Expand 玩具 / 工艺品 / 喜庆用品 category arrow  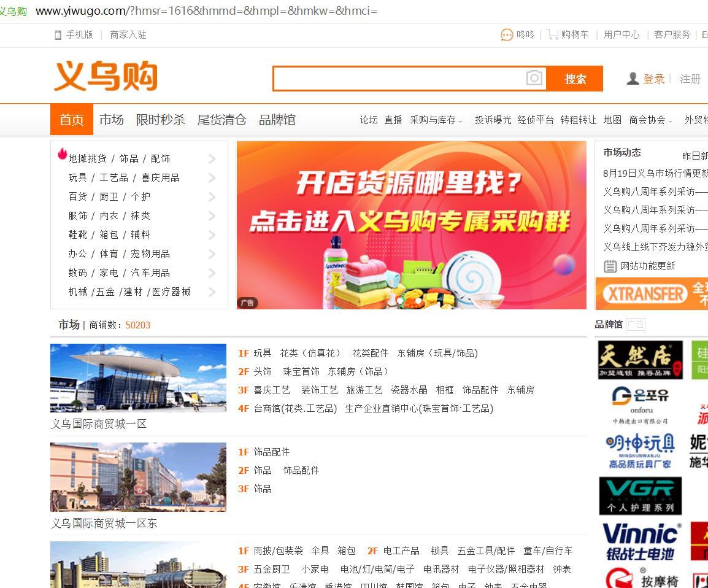(x=212, y=178)
